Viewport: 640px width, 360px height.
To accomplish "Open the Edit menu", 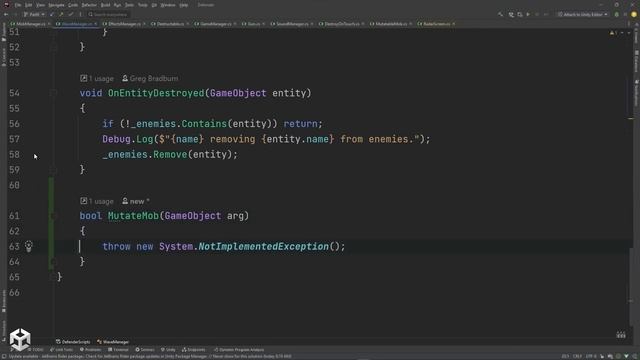I will pyautogui.click(x=29, y=5).
